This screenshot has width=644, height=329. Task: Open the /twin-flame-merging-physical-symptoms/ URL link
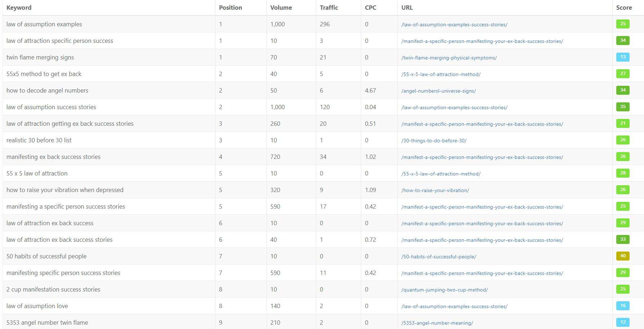(x=449, y=58)
